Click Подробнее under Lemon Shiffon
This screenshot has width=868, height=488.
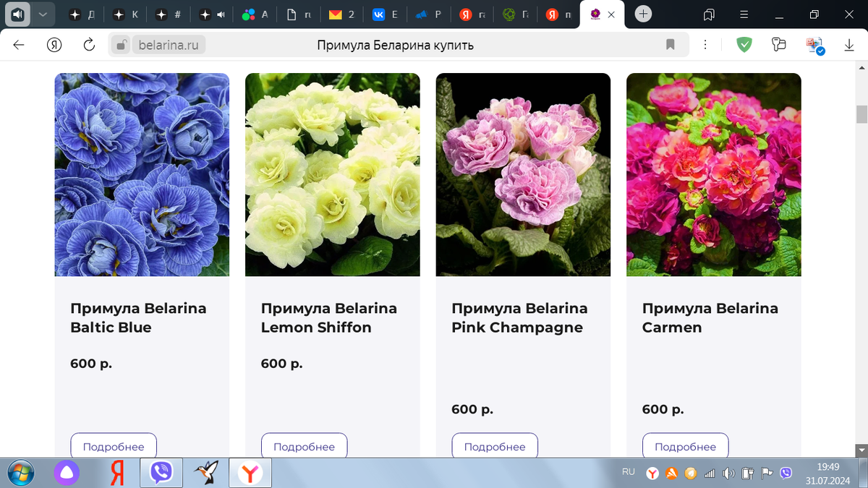[x=304, y=446]
